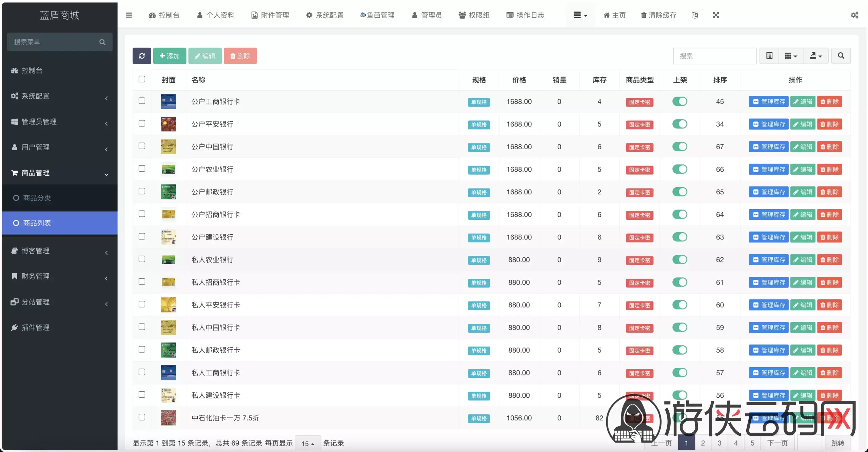Select 商品列表 submenu item
Image resolution: width=868 pixels, height=452 pixels.
pos(60,223)
